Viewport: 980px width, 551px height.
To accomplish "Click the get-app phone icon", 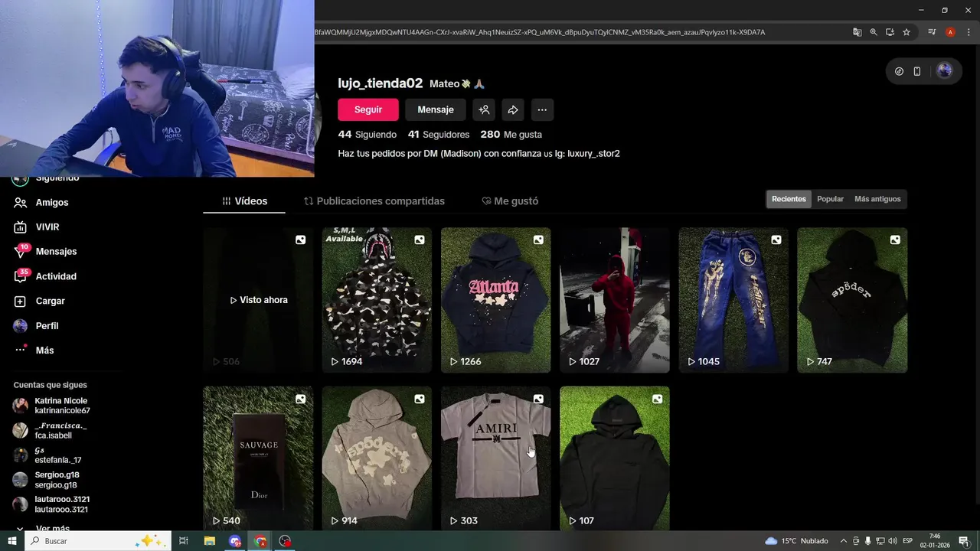I will click(917, 71).
